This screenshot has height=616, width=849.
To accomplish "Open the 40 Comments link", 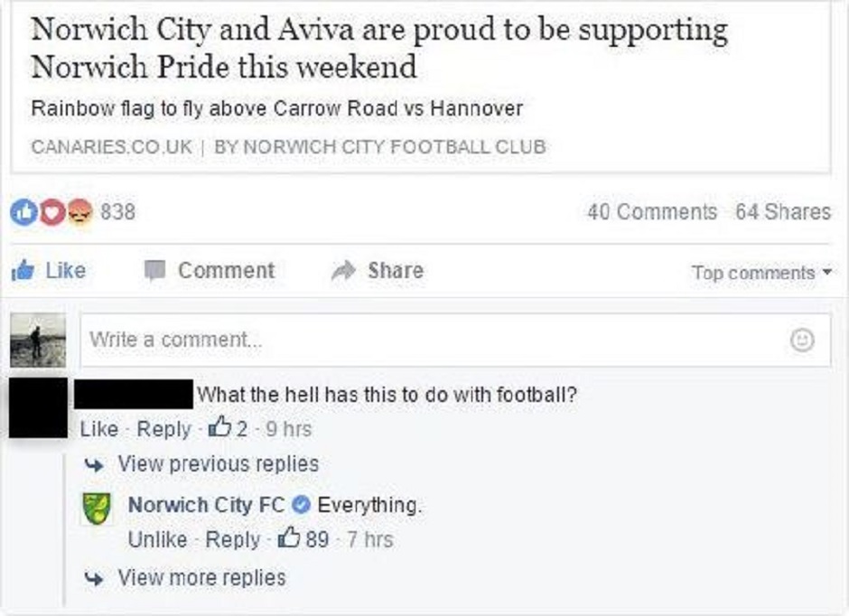I will point(651,212).
